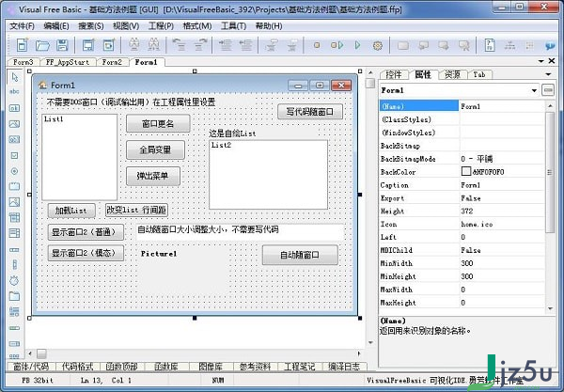Open the 编译日志 bottom tab
564x392 pixels.
point(344,367)
